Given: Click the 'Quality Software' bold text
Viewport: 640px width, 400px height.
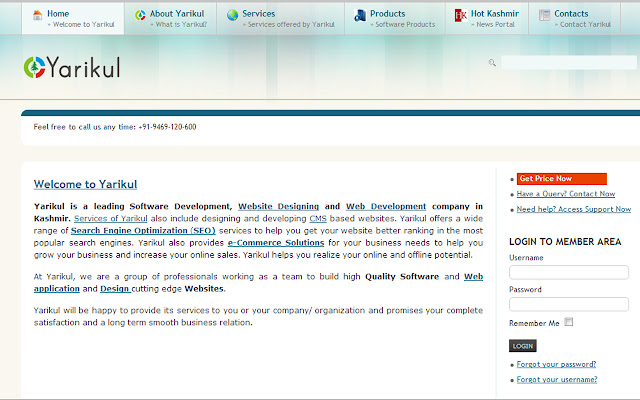Looking at the screenshot, I should point(402,277).
